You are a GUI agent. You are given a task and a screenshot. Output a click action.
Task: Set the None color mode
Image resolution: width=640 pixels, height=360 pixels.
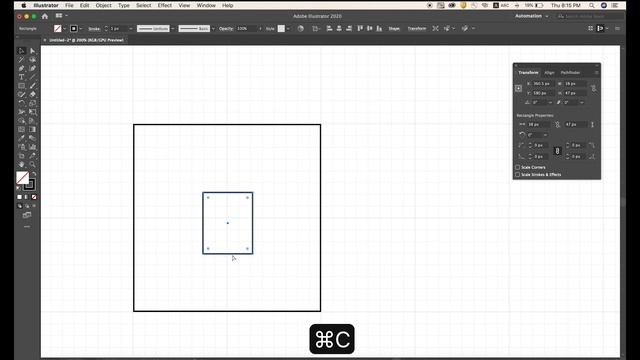(34, 197)
